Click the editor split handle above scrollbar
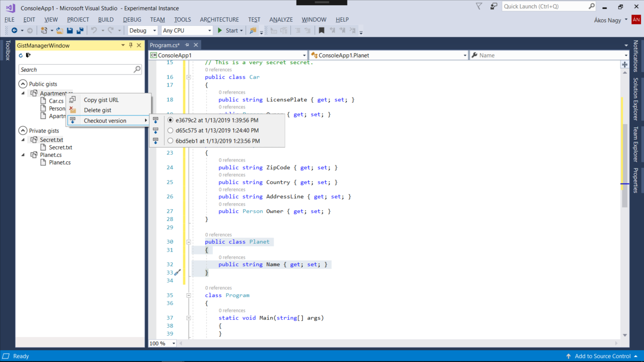 point(625,64)
